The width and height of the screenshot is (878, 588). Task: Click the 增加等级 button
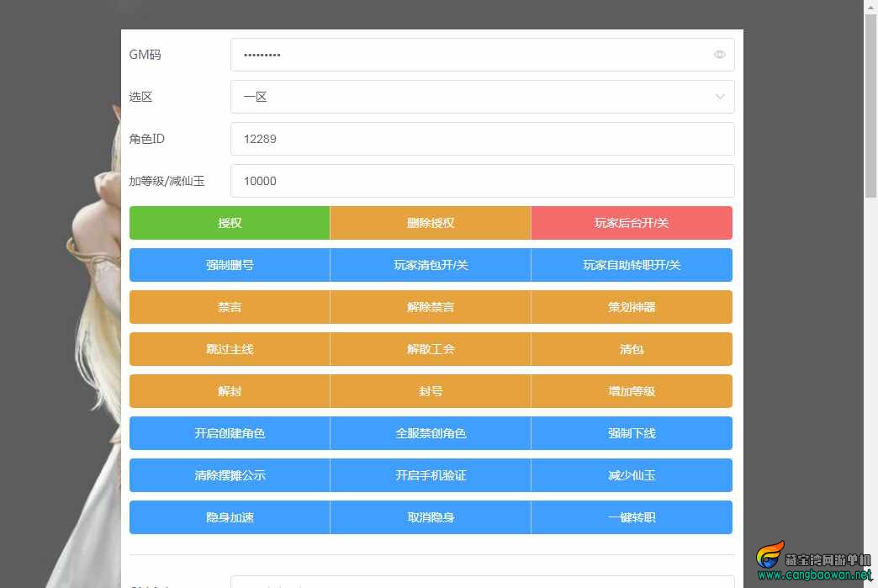[632, 391]
